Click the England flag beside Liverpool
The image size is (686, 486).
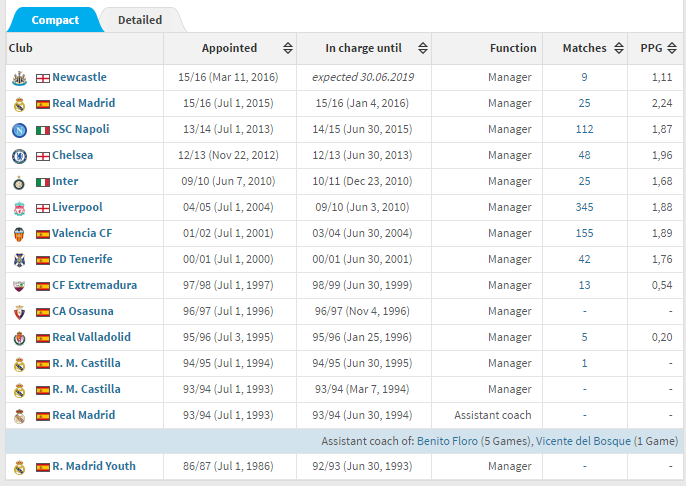pos(43,208)
